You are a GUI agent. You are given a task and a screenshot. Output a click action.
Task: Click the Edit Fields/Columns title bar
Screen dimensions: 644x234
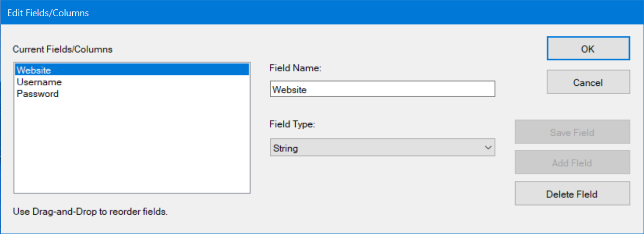312,12
